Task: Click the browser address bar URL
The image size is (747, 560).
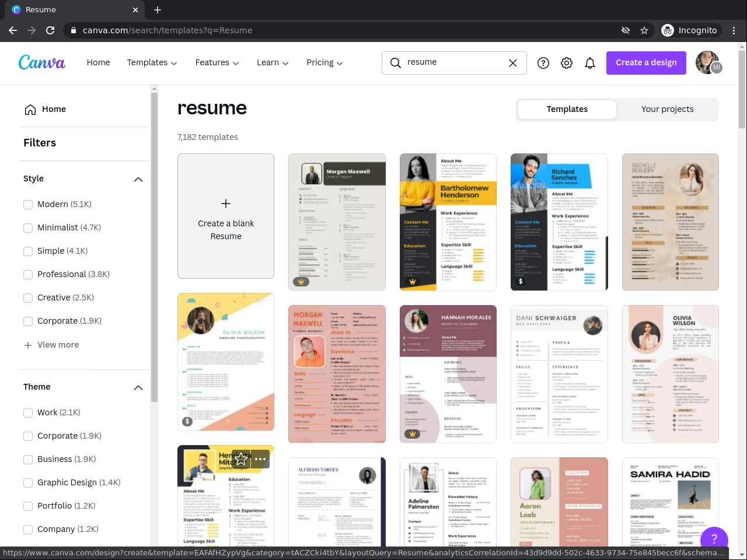Action: (x=167, y=30)
